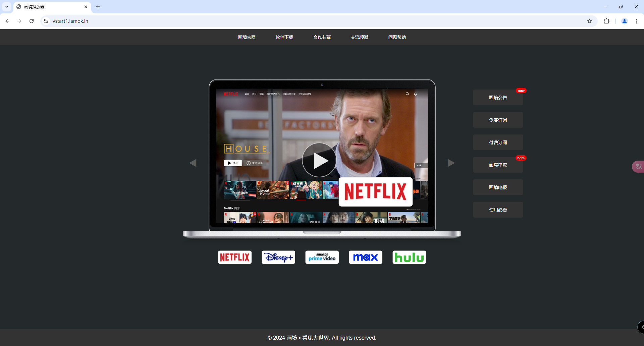
Task: Click the 免费订阅 button
Action: click(x=498, y=120)
